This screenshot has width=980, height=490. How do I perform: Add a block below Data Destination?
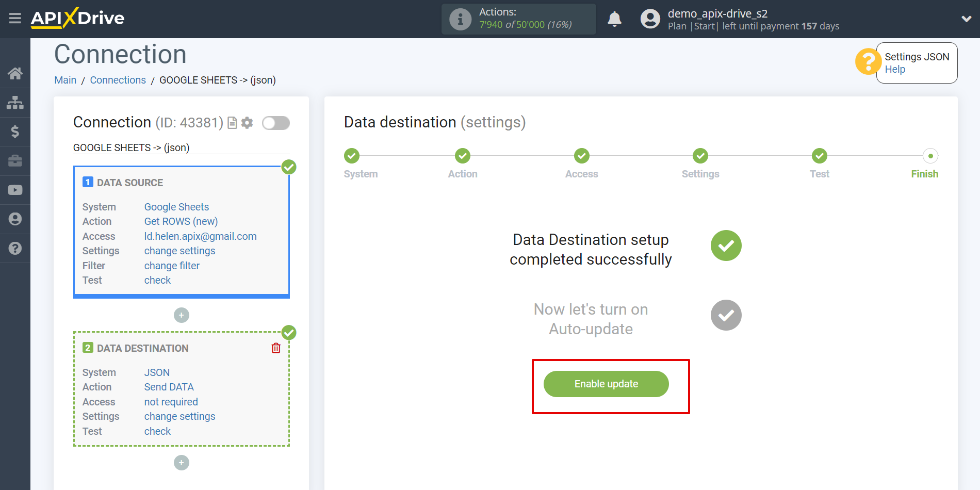(x=182, y=463)
